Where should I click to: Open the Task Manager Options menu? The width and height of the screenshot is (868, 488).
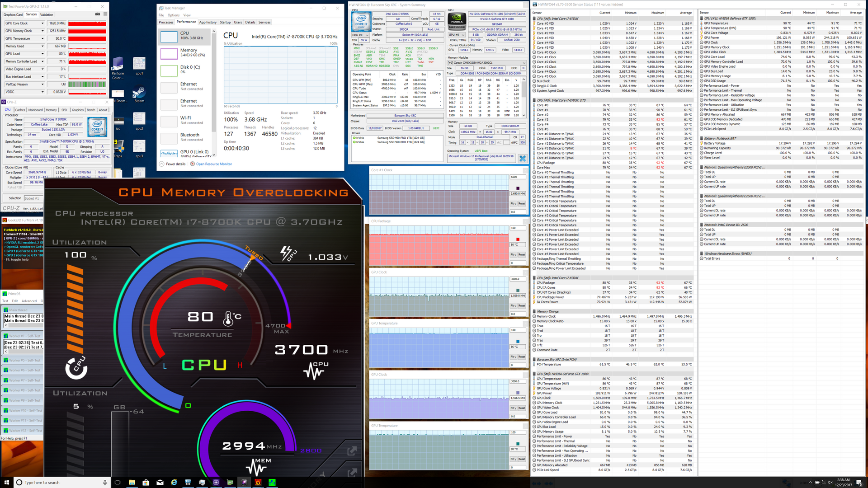(x=174, y=15)
